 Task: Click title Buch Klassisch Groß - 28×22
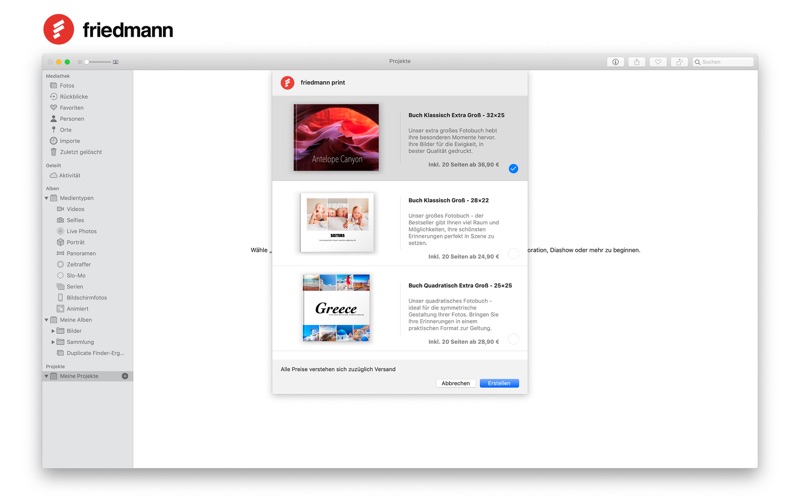[448, 201]
